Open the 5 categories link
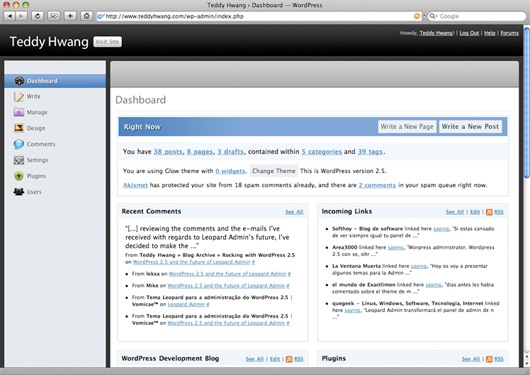The image size is (530, 375). [x=321, y=151]
